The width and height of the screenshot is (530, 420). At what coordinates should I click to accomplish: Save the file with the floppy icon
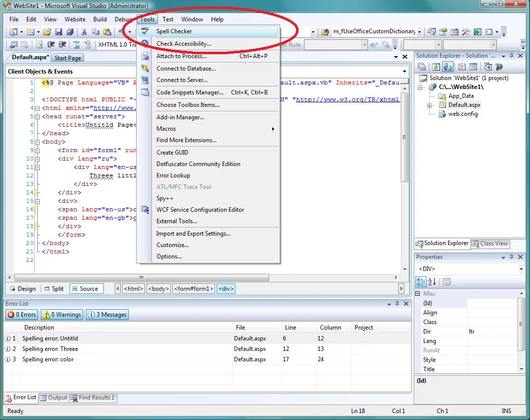click(x=59, y=32)
